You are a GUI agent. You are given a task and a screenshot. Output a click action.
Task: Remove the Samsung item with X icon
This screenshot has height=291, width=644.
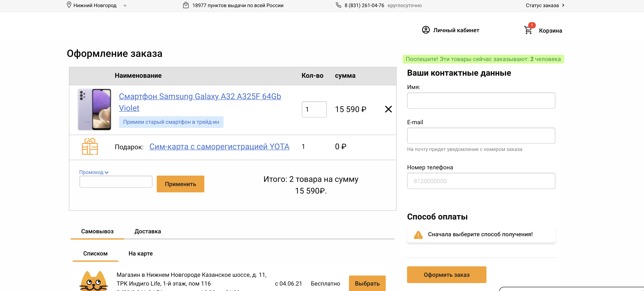click(x=388, y=109)
